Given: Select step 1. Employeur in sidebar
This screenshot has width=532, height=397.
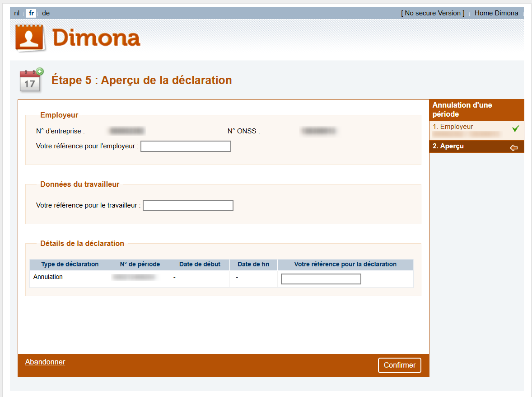Looking at the screenshot, I should click(x=476, y=130).
